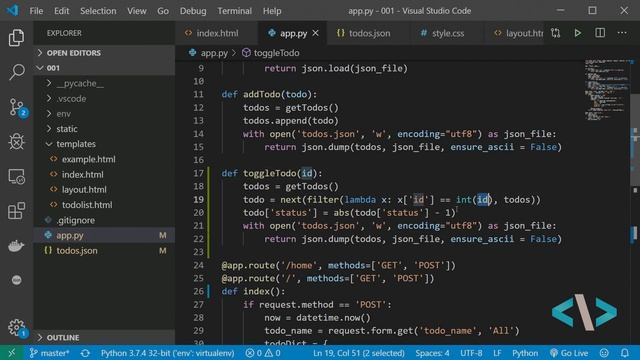Expand the Outline section
Image resolution: width=640 pixels, height=360 pixels.
104,338
